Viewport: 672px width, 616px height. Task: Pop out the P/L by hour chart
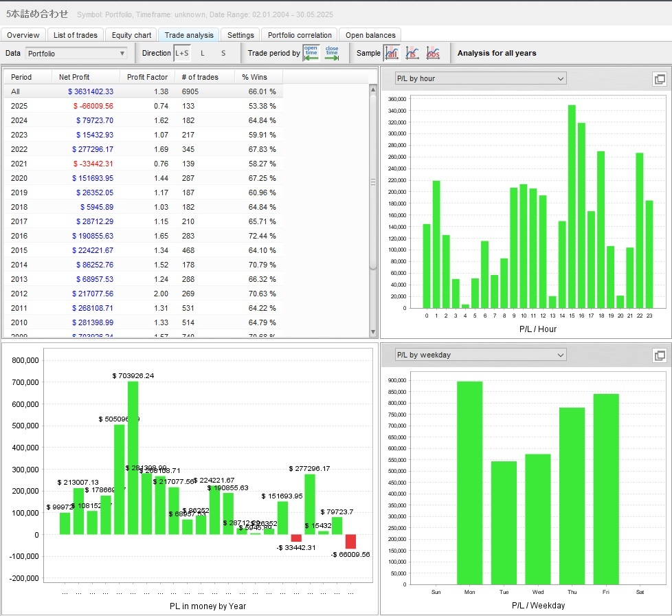[x=659, y=79]
